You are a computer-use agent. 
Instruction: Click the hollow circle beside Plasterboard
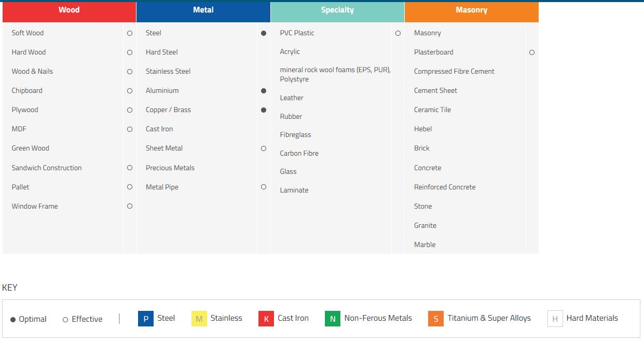click(531, 52)
